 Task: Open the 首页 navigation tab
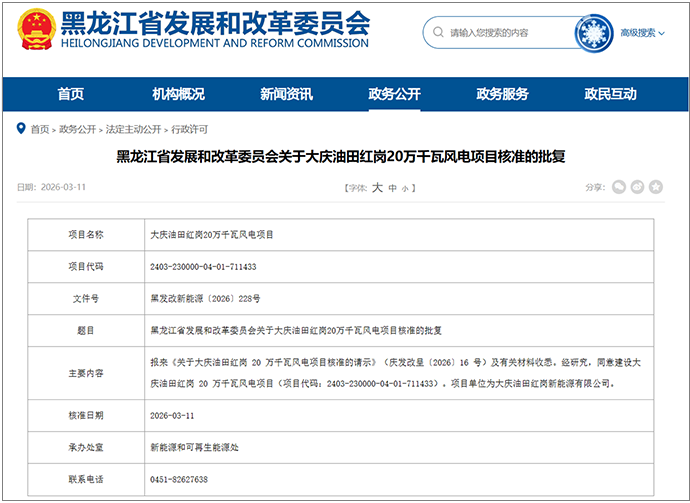coord(70,94)
